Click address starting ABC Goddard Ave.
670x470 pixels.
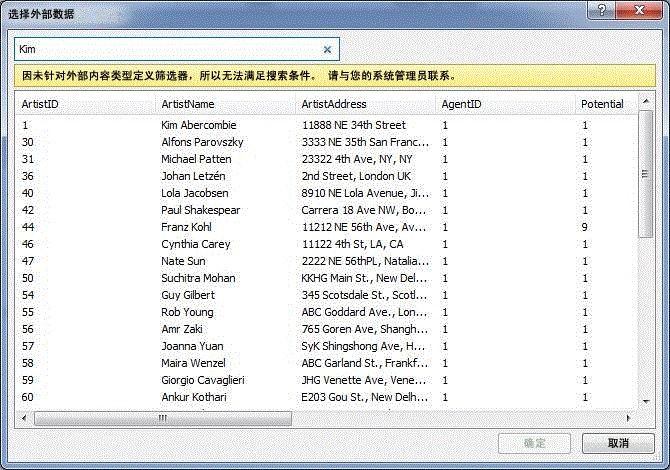click(x=364, y=312)
